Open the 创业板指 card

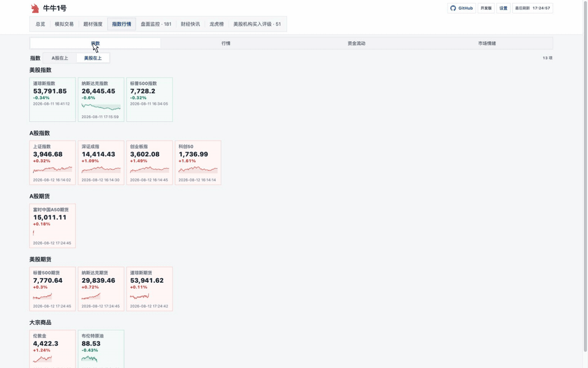click(149, 163)
